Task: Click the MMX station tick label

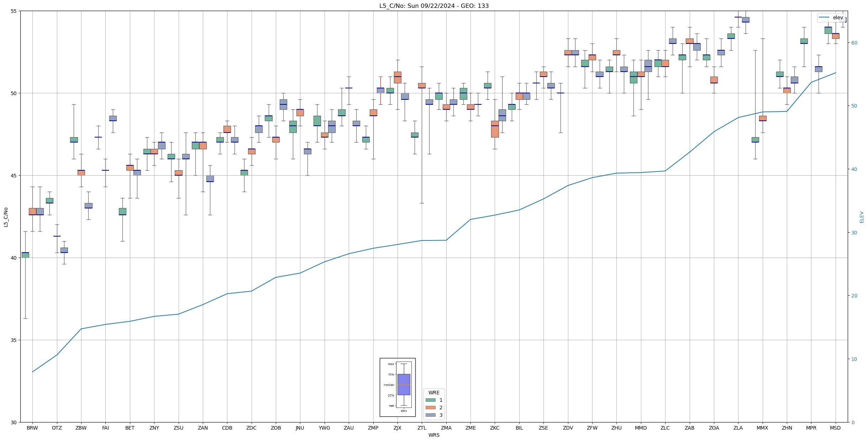Action: [762, 428]
